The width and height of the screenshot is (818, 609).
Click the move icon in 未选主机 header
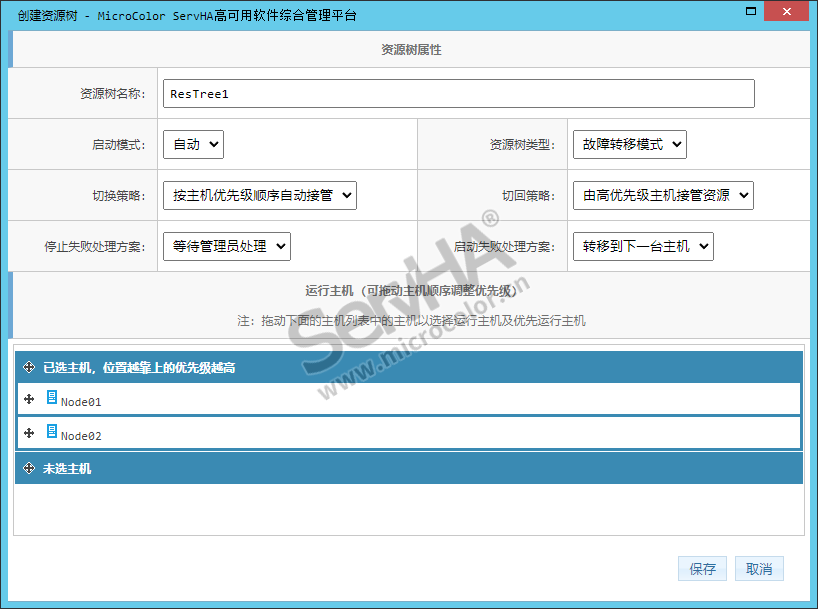(29, 468)
